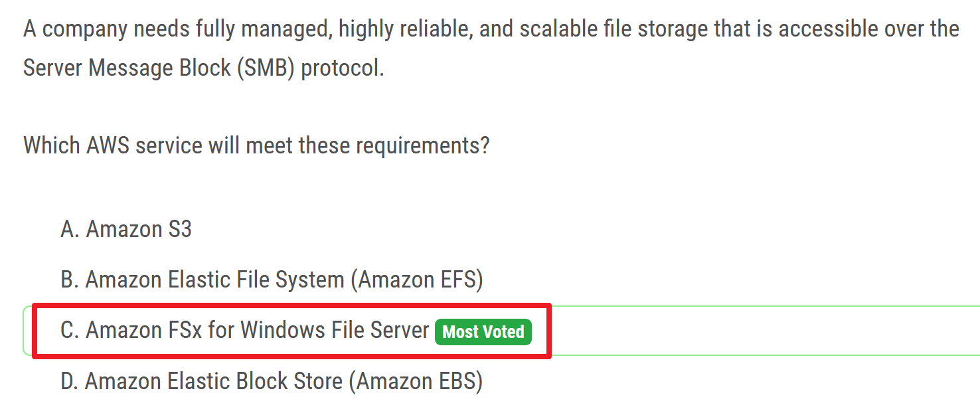Viewport: 980px width, 415px height.
Task: Click the "D." letter label
Action: (70, 381)
